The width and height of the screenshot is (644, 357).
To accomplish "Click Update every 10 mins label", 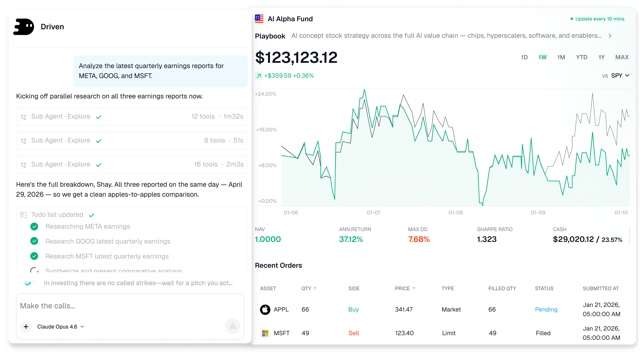I will [600, 19].
